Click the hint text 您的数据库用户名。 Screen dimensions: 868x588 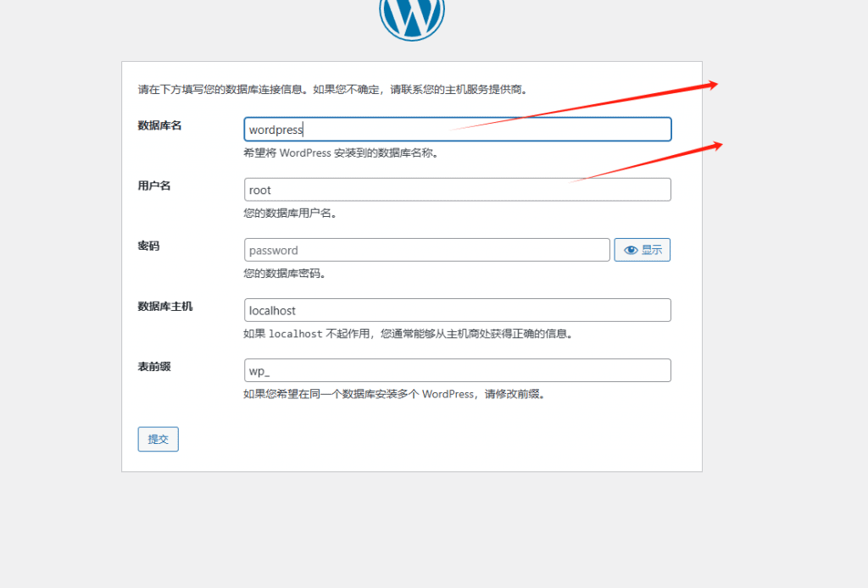pos(290,213)
